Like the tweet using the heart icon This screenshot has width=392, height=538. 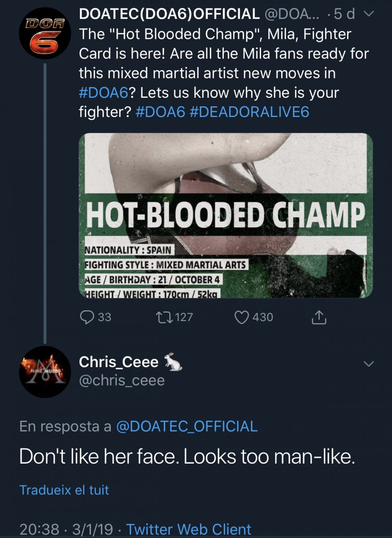[242, 317]
